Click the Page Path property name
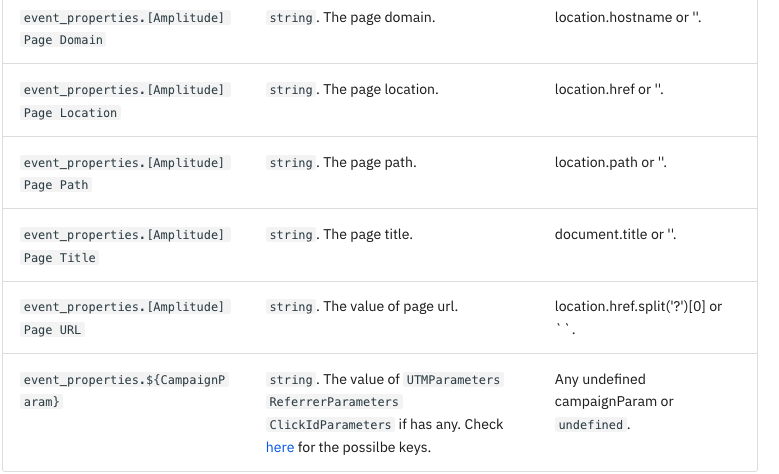This screenshot has width=779, height=474. (125, 173)
